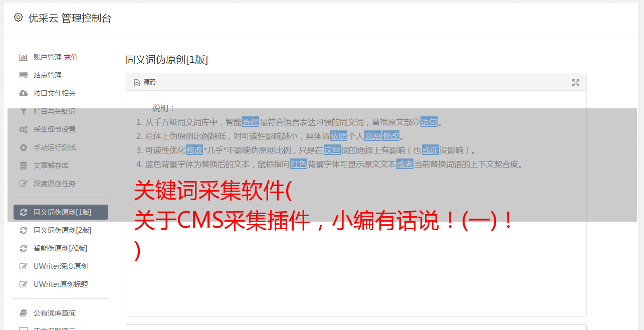Click the 公有词库查询 book icon
Viewport: 644px width, 330px height.
pyautogui.click(x=23, y=313)
